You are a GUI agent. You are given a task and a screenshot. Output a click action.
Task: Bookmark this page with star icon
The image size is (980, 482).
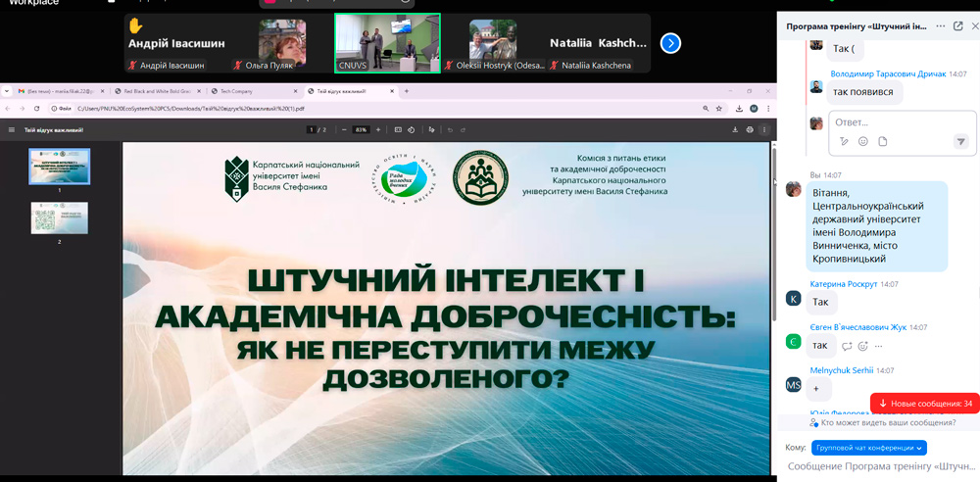[x=718, y=108]
